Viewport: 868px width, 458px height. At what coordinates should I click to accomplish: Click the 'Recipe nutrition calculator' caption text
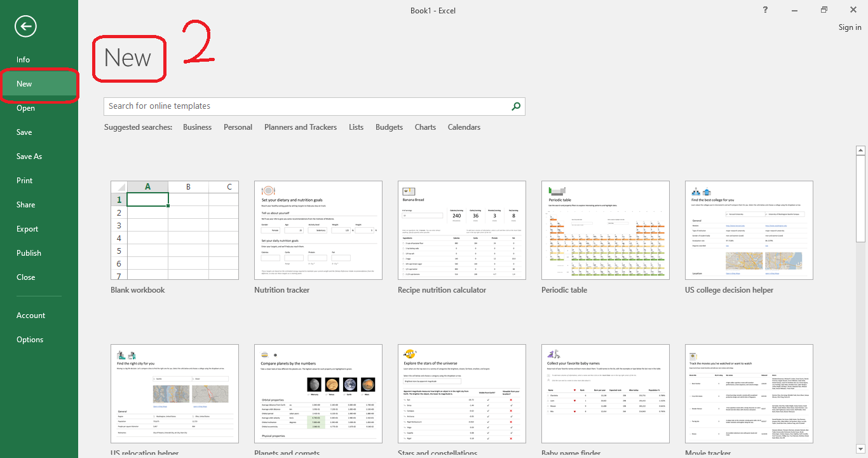click(442, 290)
